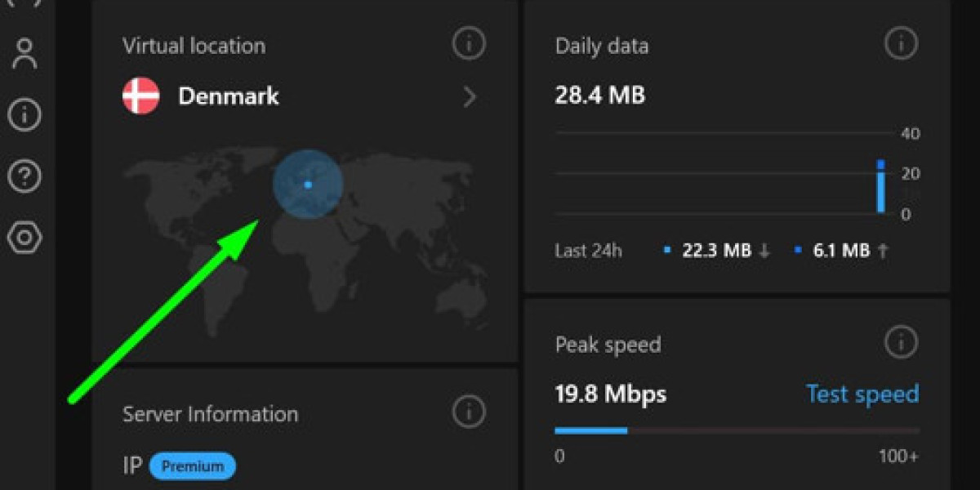This screenshot has width=980, height=490.
Task: Click the 28.4 MB daily data total
Action: pos(600,96)
